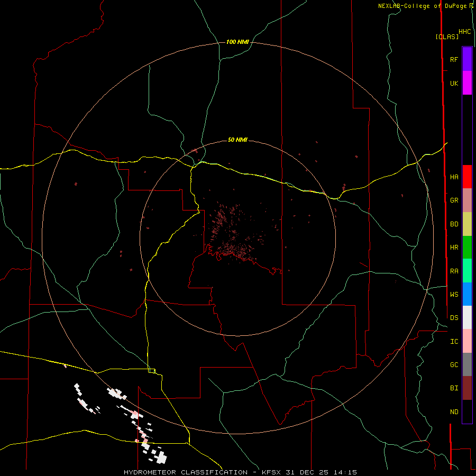The width and height of the screenshot is (476, 476).
Task: Click the KFSX station identifier
Action: click(x=272, y=472)
